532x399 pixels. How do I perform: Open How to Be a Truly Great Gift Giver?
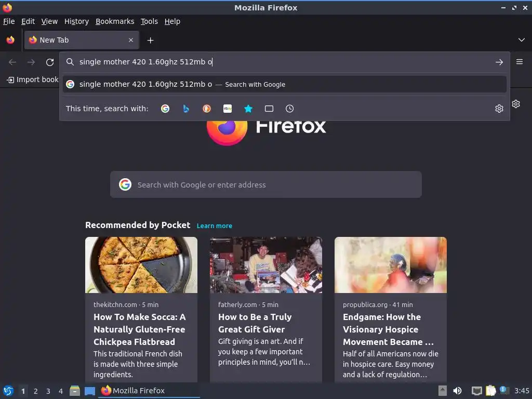point(255,323)
